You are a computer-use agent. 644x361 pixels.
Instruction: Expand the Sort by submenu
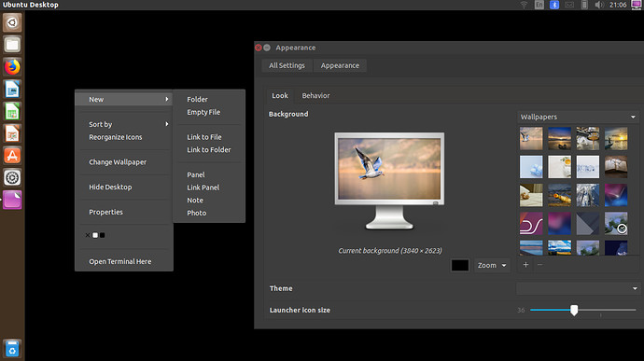coord(124,124)
